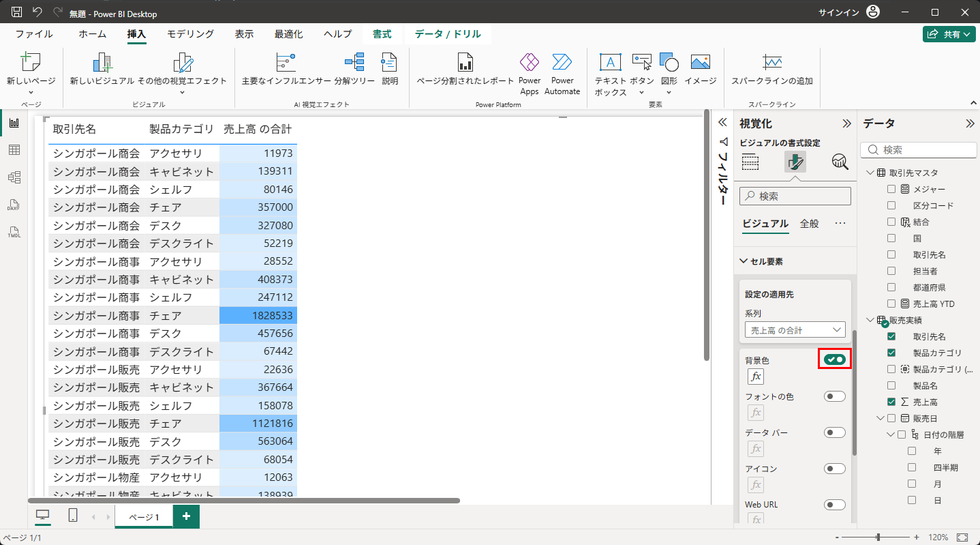
Task: Insert 説明 smart narrative visual
Action: (390, 69)
